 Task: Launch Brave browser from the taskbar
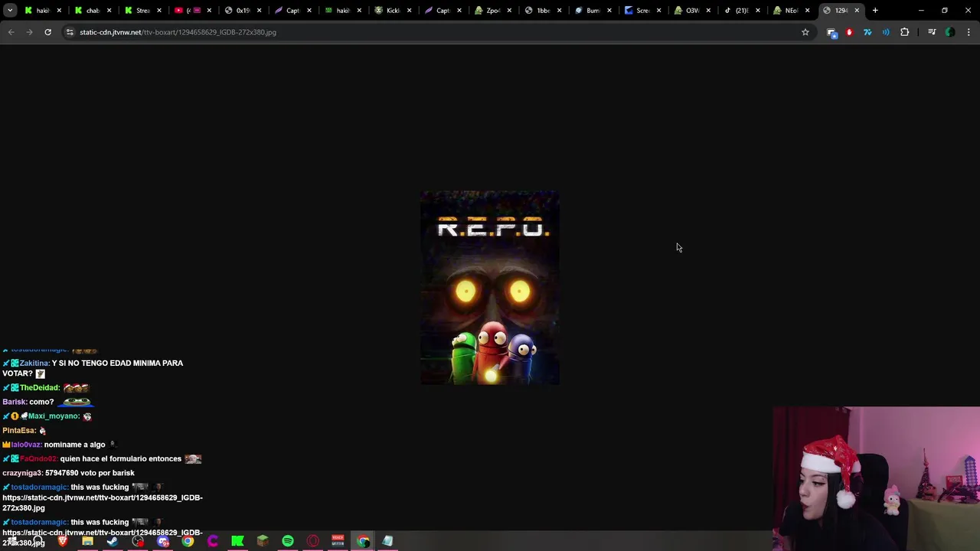(x=63, y=541)
